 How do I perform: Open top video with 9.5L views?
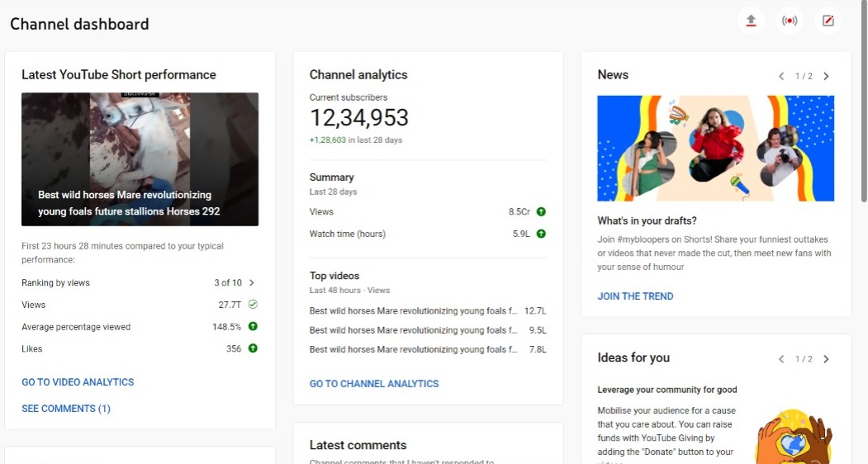428,330
